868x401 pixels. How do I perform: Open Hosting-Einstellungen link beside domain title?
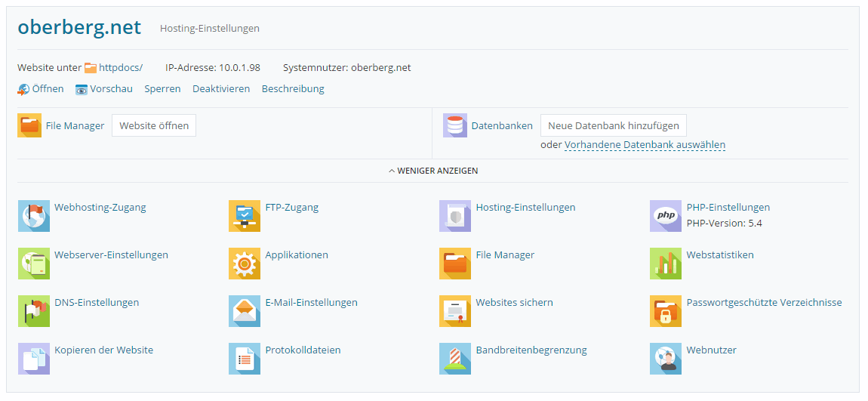click(209, 28)
